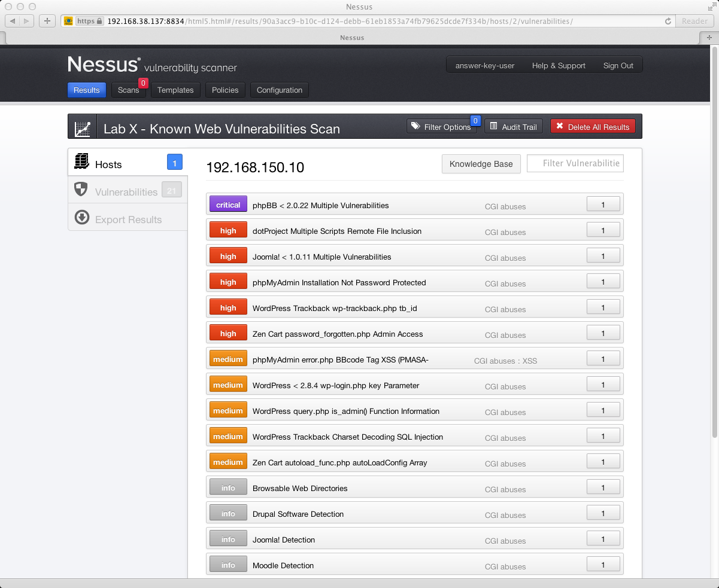Open WordPress Trackback wp-trackback.php tb_id entry
719x588 pixels.
click(x=414, y=307)
